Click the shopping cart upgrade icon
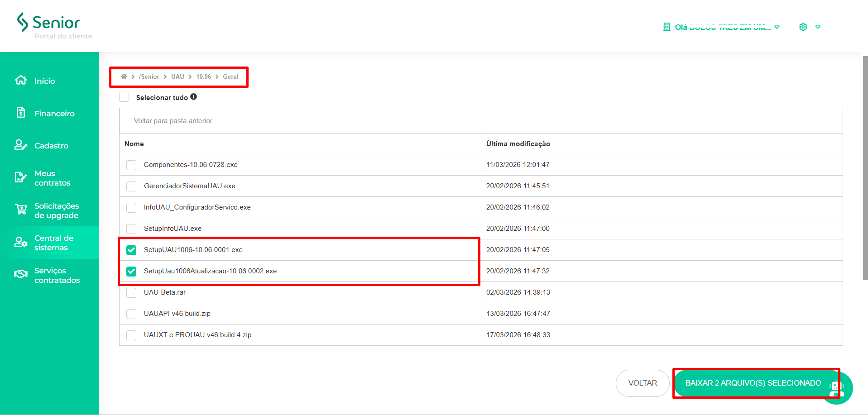 point(21,210)
